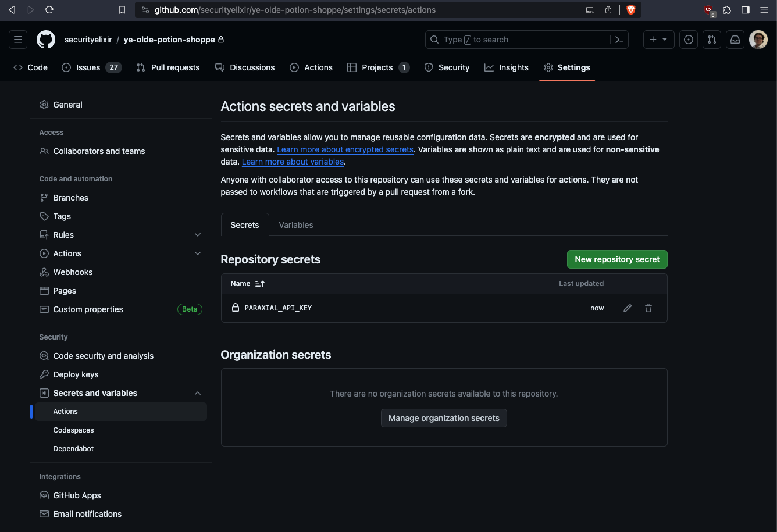
Task: Switch to the Variables tab
Action: point(295,224)
